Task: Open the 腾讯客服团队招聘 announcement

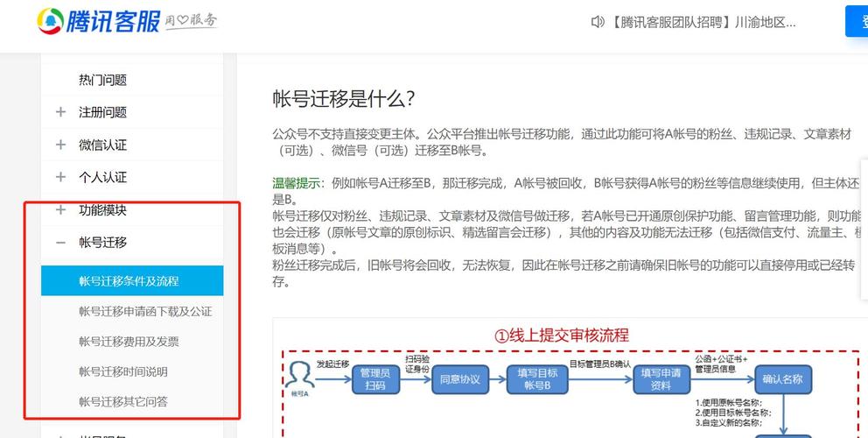Action: tap(703, 22)
